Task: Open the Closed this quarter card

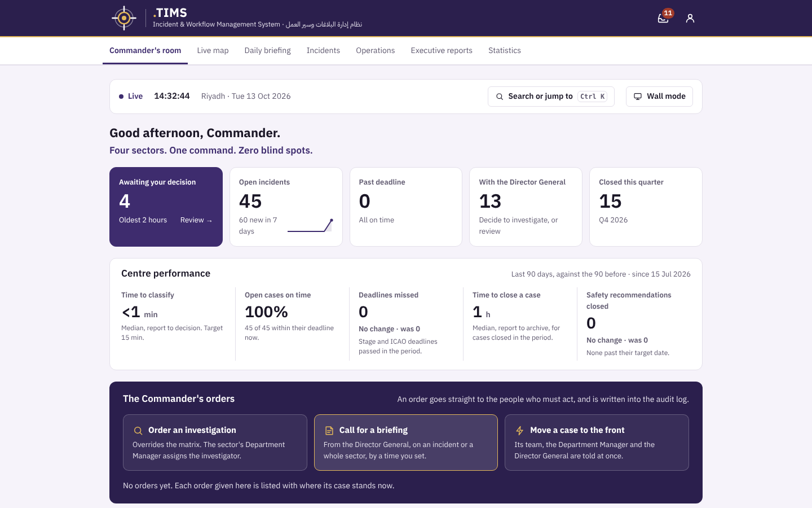Action: (646, 207)
